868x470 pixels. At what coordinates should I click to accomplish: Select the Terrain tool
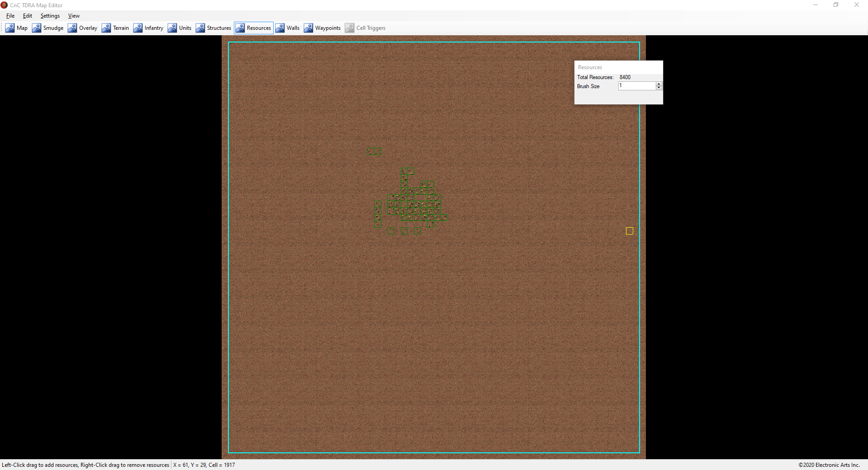(115, 28)
